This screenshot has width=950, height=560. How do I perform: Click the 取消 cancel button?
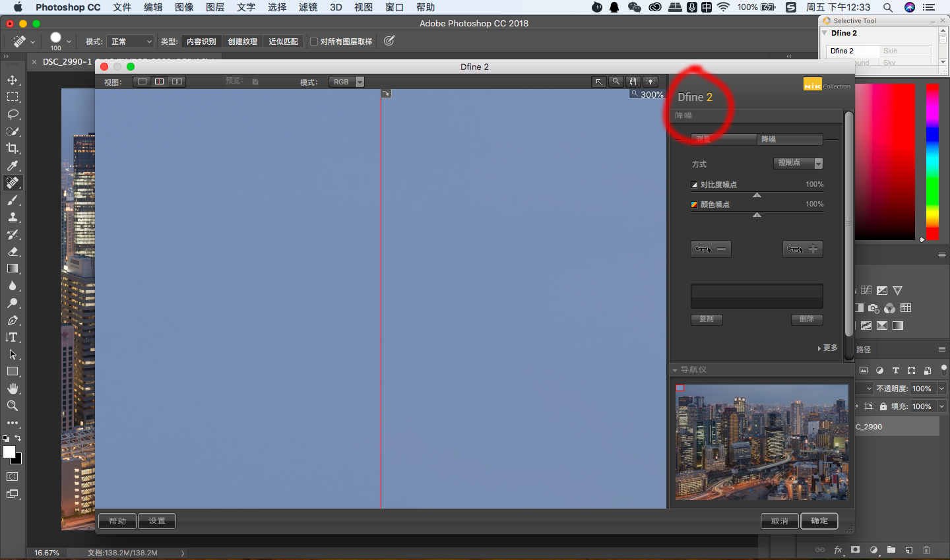pyautogui.click(x=779, y=521)
